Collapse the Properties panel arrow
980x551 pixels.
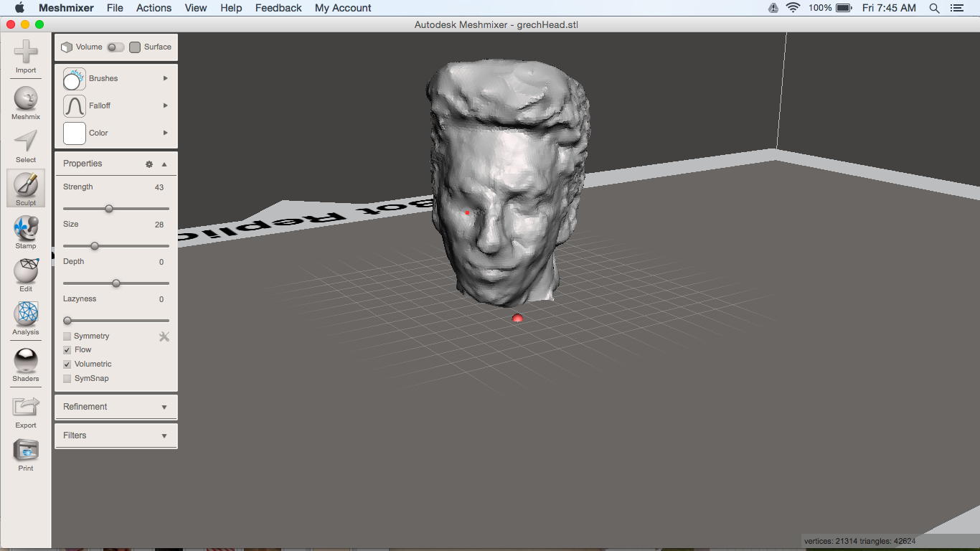pos(164,164)
